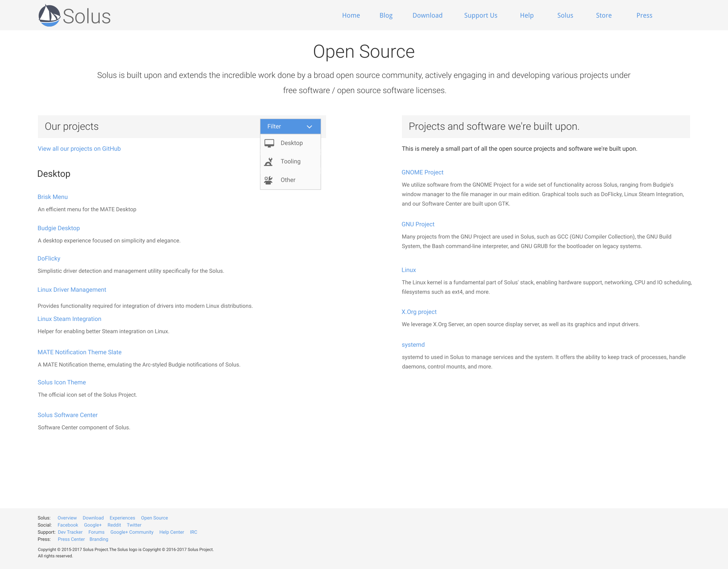
Task: Open the systemd link
Action: pyautogui.click(x=413, y=345)
